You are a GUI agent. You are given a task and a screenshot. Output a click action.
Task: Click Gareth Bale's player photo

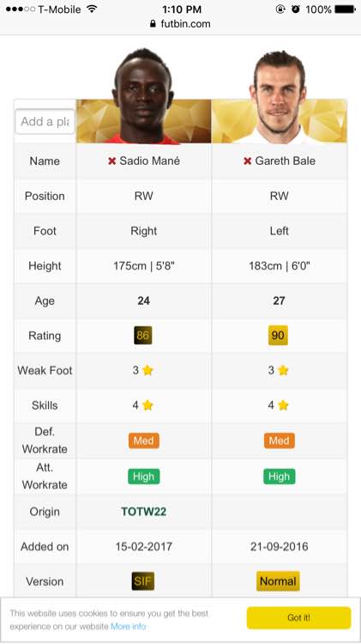pos(280,97)
